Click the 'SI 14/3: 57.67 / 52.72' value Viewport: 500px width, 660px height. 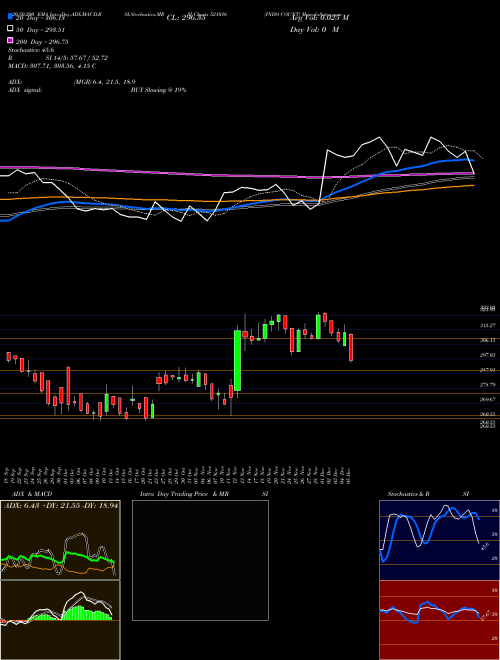tap(77, 58)
